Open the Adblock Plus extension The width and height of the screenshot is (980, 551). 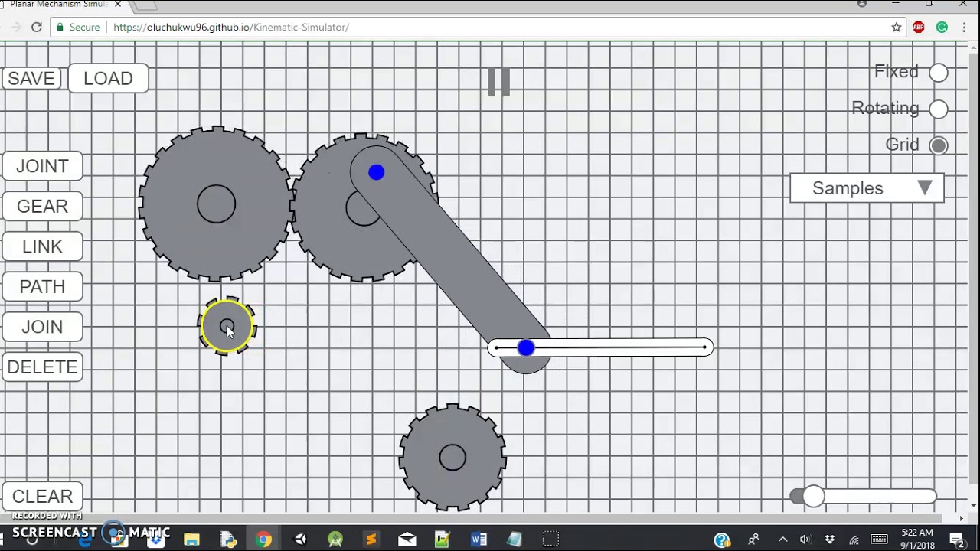point(919,27)
